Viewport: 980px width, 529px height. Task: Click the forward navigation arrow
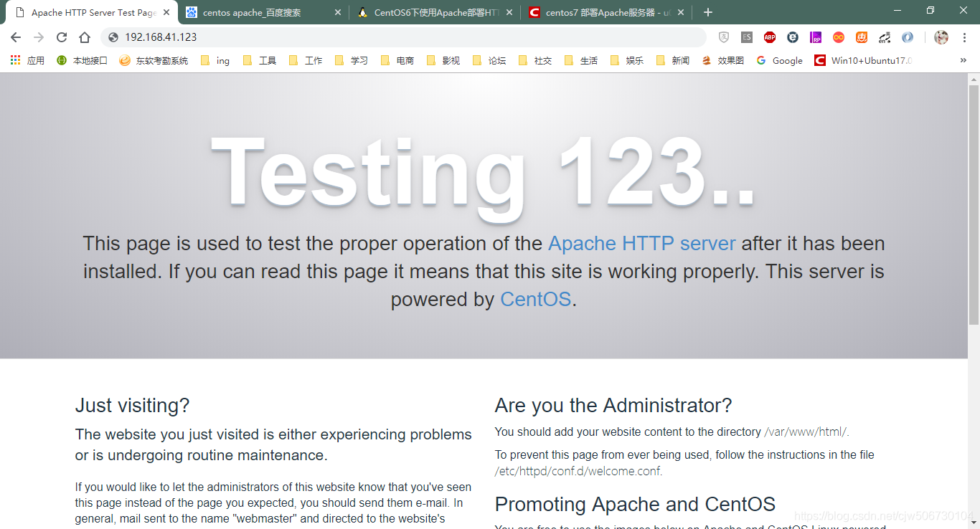pyautogui.click(x=39, y=37)
